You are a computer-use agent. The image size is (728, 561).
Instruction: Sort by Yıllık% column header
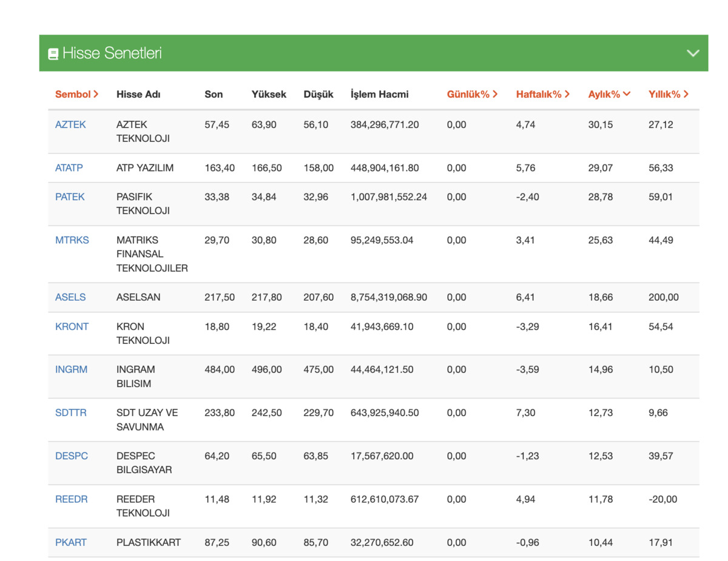(669, 94)
